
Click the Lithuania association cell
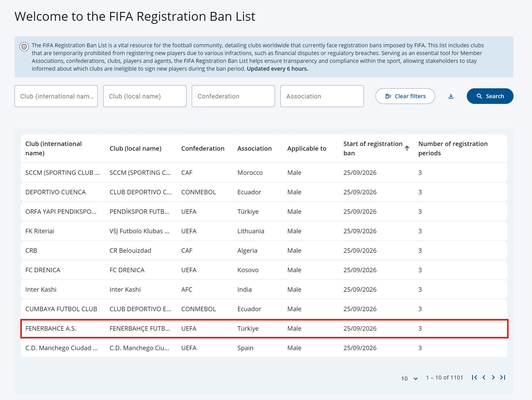pyautogui.click(x=251, y=231)
